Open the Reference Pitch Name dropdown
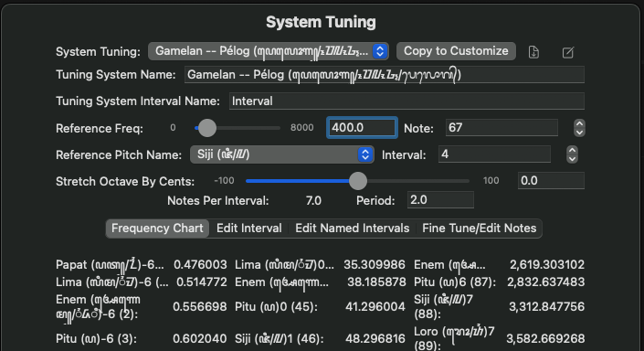The image size is (644, 351). [281, 154]
